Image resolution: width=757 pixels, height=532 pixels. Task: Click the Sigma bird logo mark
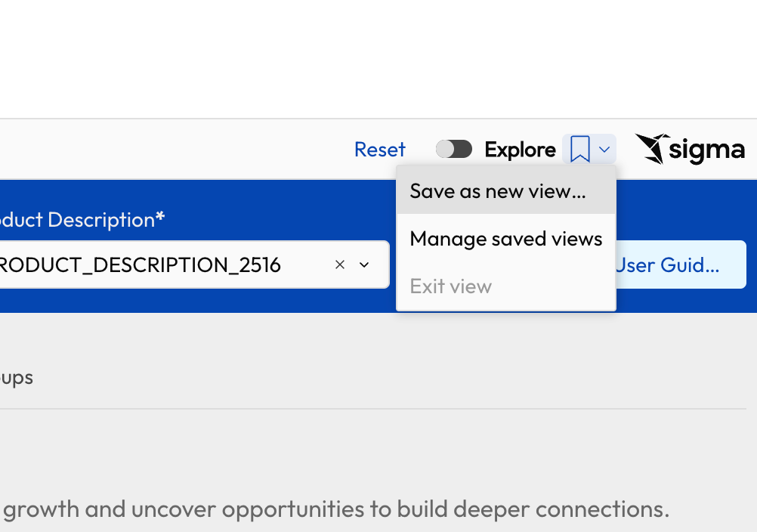point(652,149)
